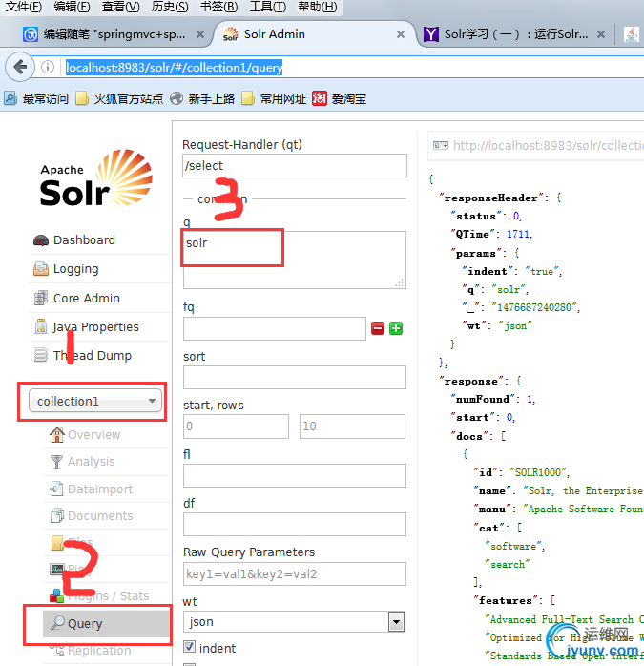
Task: Open the 常用网址 bookmark folder
Action: 274,98
